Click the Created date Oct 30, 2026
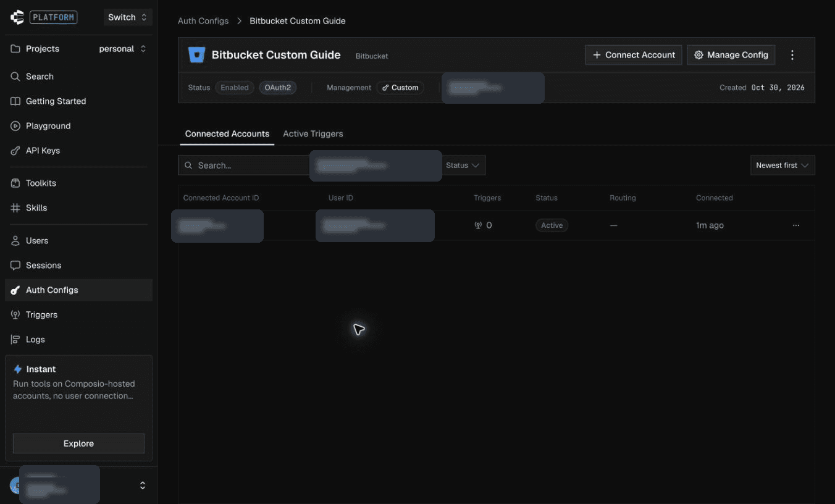 tap(778, 88)
